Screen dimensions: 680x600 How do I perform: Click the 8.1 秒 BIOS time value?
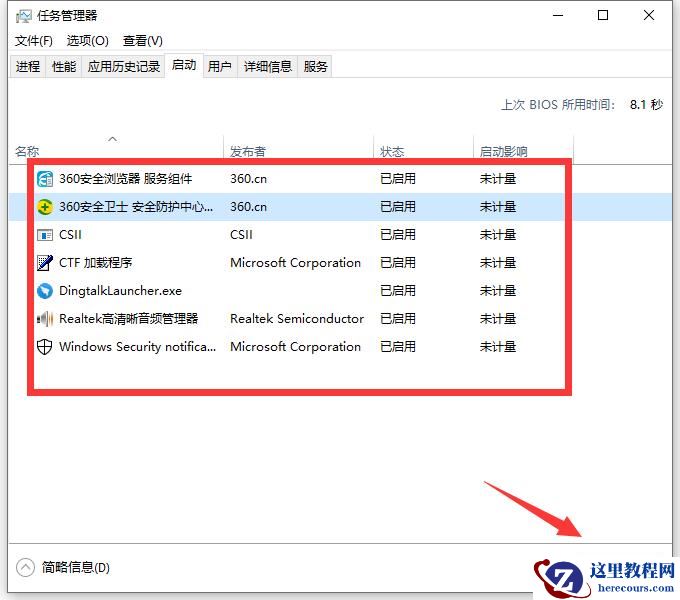[x=646, y=104]
